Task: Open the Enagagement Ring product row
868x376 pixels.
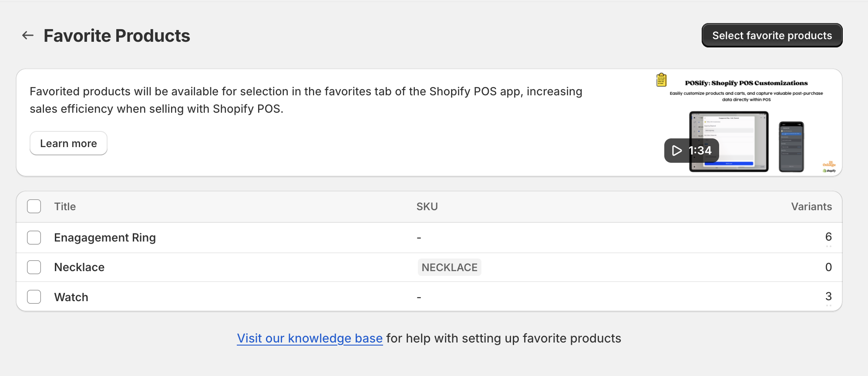Action: [x=429, y=238]
